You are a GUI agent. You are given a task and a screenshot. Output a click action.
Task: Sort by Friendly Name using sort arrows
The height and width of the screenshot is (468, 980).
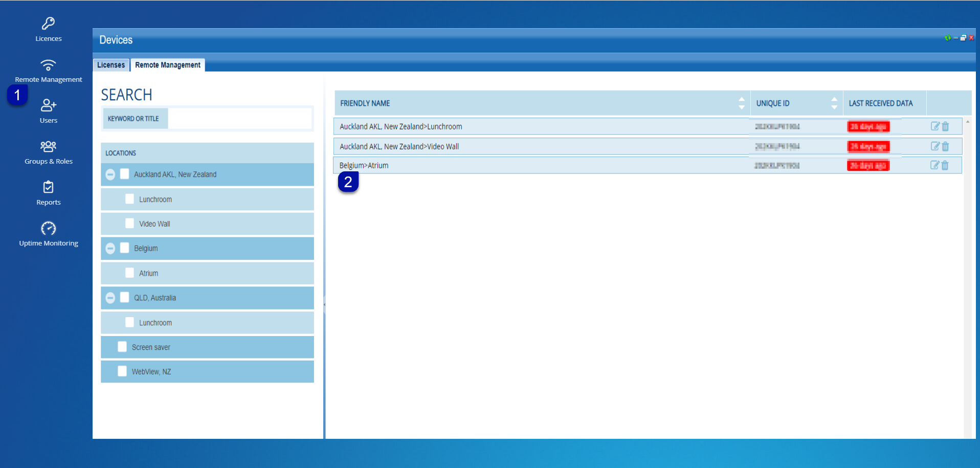742,103
